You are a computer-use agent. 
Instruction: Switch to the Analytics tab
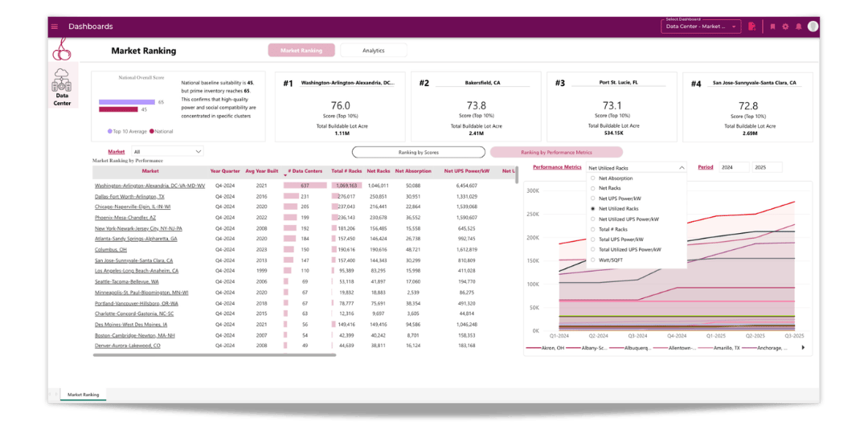pos(374,51)
